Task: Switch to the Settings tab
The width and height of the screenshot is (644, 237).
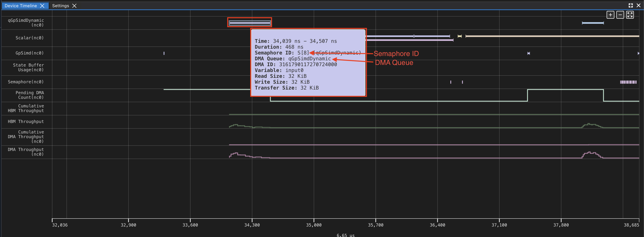Action: [61, 6]
